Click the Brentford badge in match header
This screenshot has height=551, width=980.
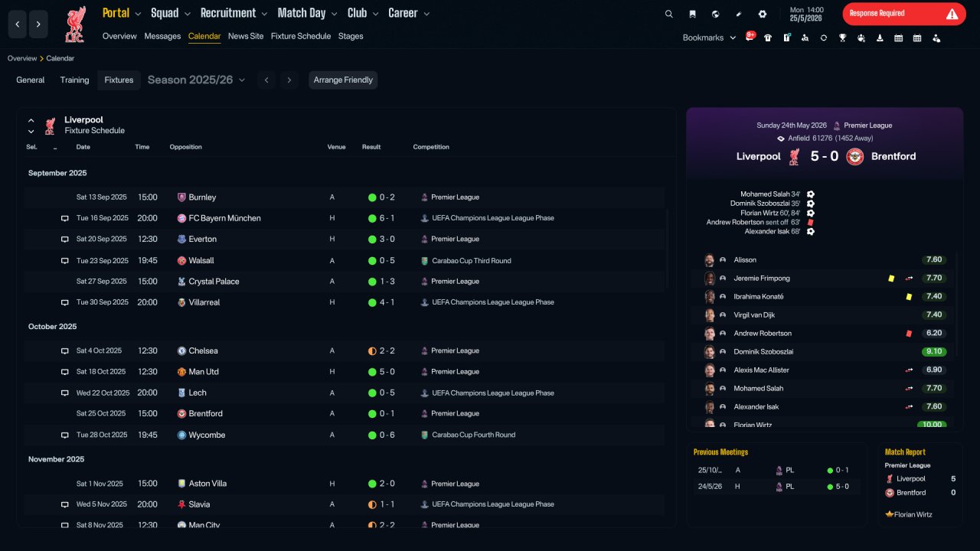coord(855,156)
